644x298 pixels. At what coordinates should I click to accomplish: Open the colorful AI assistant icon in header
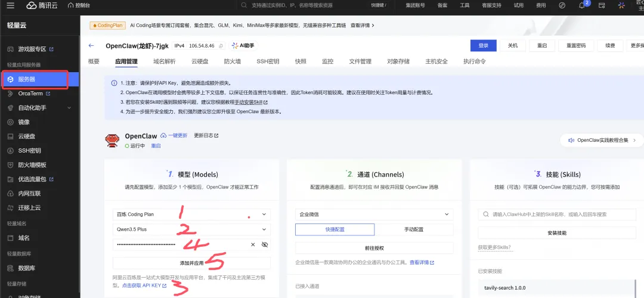tap(622, 5)
